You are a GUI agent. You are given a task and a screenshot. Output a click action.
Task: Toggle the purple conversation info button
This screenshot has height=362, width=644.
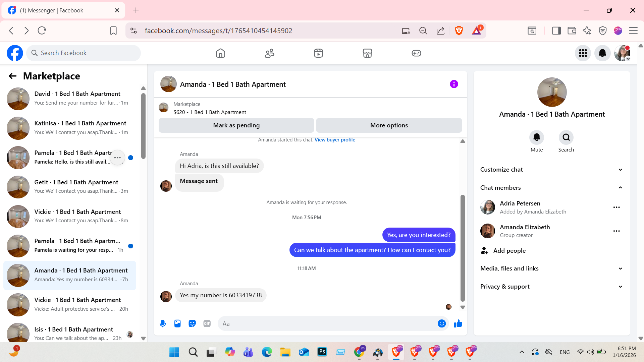point(454,84)
